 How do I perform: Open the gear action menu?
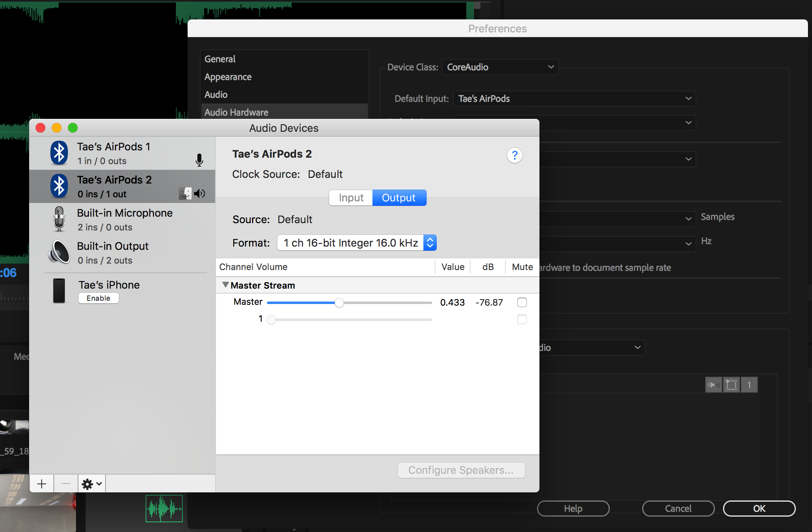[92, 483]
